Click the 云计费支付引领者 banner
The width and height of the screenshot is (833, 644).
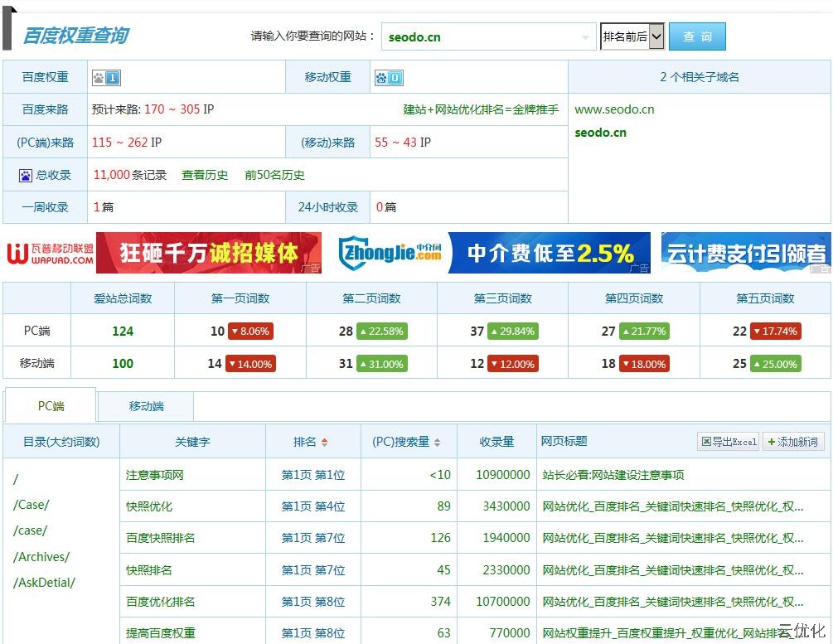pyautogui.click(x=746, y=253)
